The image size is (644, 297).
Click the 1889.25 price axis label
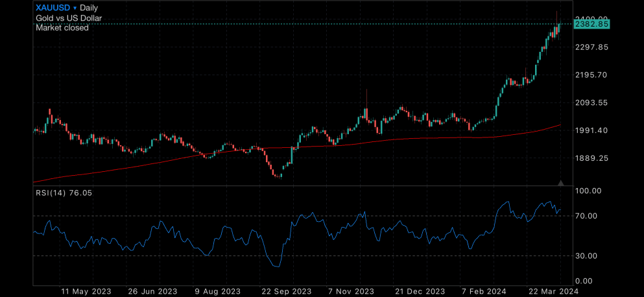pos(592,158)
